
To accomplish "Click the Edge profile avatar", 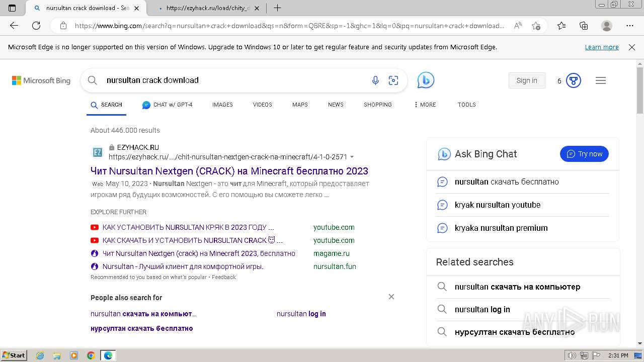I will point(607,26).
